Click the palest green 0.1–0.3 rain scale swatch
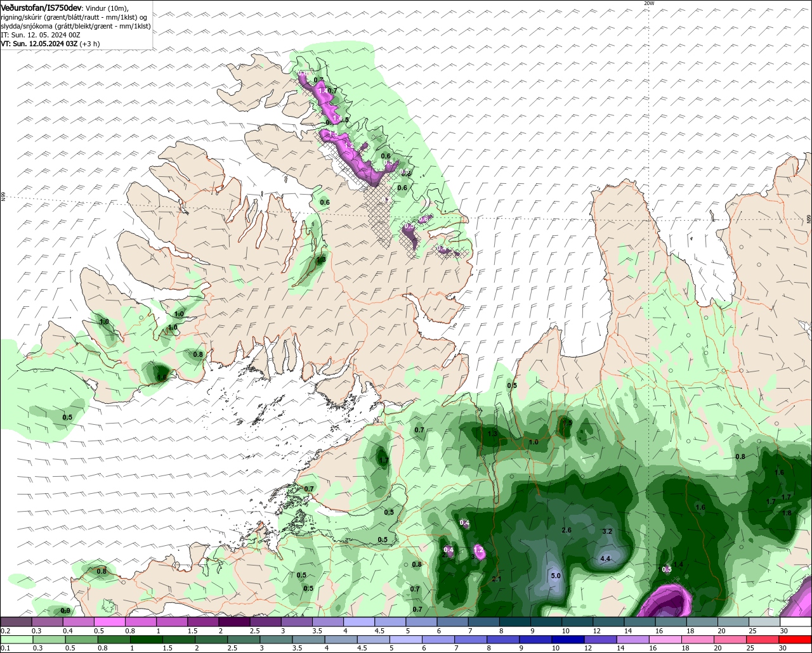812x653 pixels. [x=16, y=640]
